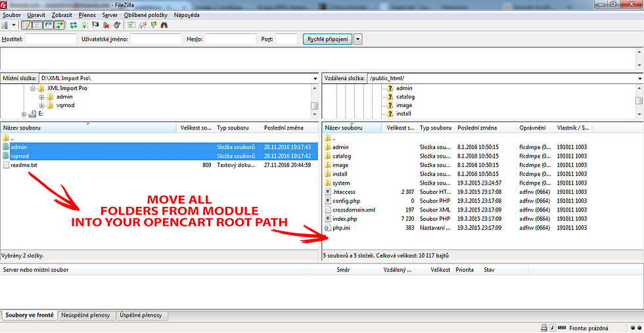The height and width of the screenshot is (333, 644).
Task: Toggle remote directory tree display
Action: pyautogui.click(x=49, y=25)
